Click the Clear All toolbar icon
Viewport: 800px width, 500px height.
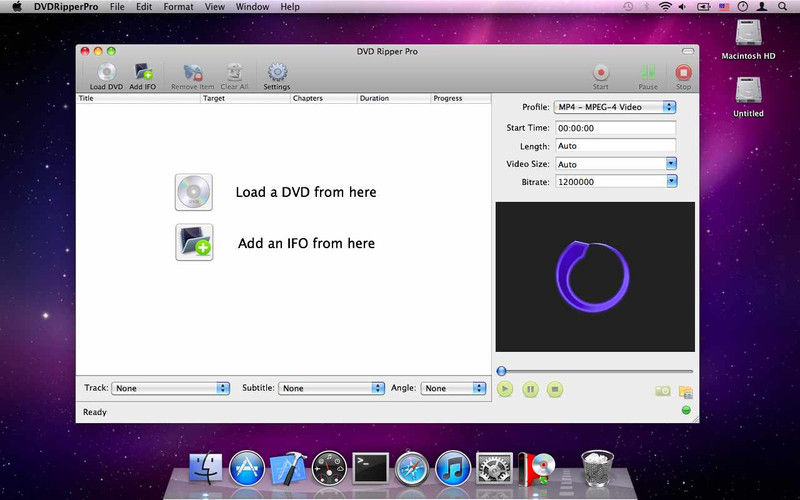[x=234, y=73]
